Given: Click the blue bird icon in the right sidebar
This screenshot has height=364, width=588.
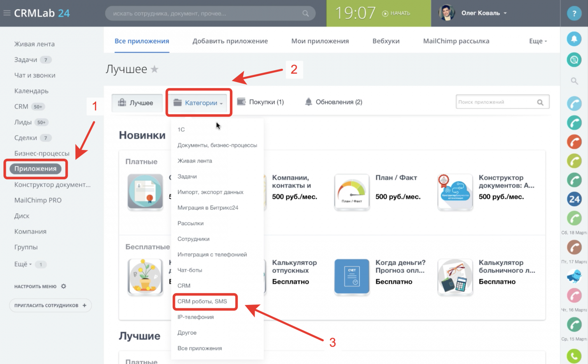Looking at the screenshot, I should pyautogui.click(x=574, y=276).
